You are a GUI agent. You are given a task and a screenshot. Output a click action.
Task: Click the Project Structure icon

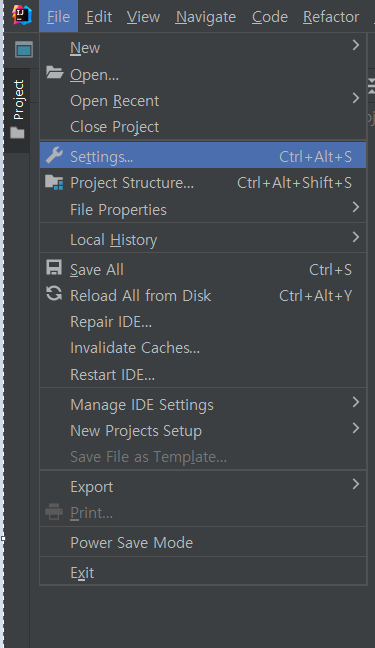point(54,182)
